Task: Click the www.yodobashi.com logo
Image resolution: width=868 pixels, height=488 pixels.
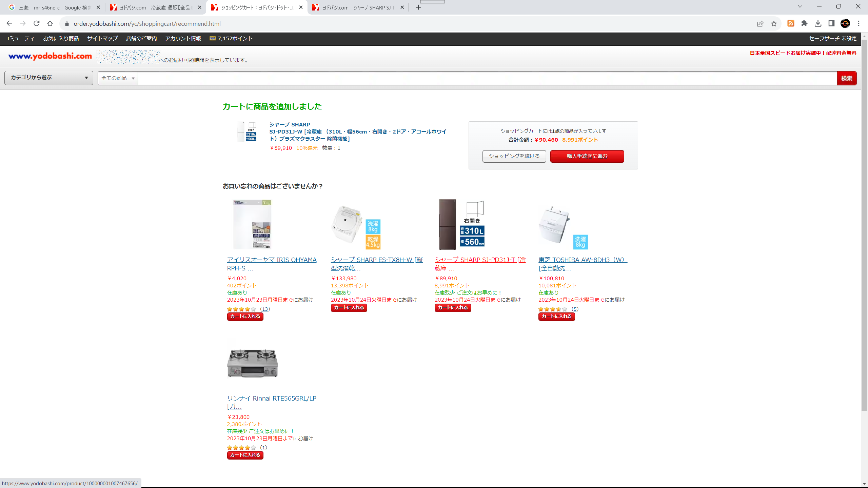Action: [50, 56]
